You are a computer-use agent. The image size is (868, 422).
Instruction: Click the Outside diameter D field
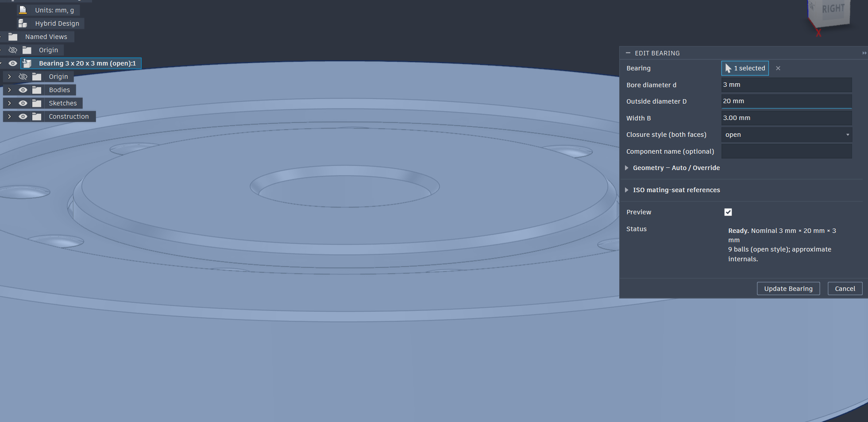coord(787,101)
